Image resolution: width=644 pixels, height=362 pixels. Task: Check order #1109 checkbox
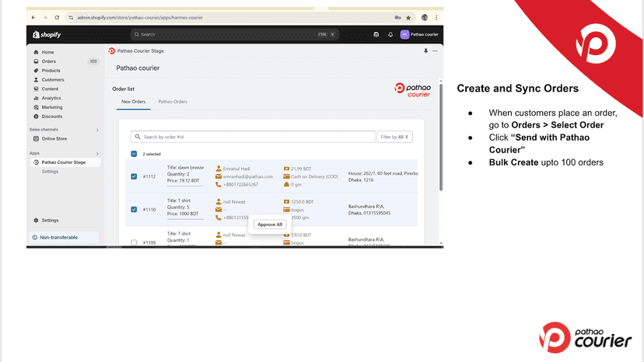(134, 242)
